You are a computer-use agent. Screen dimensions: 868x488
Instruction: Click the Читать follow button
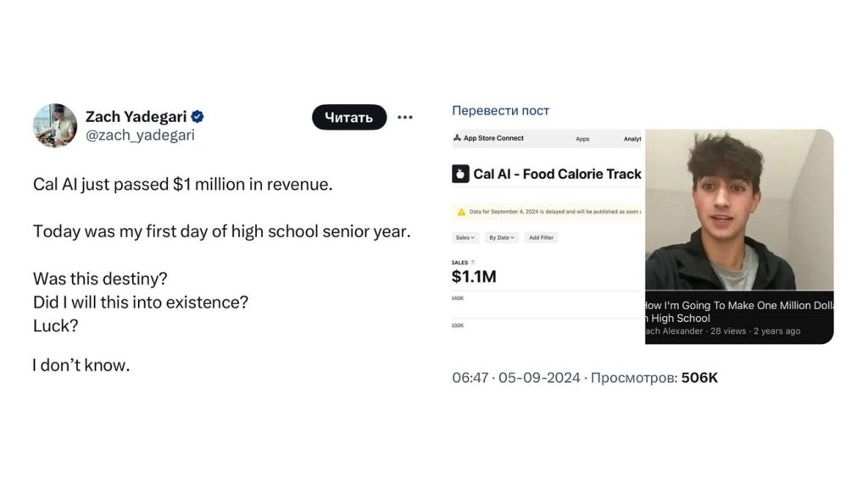[x=348, y=117]
